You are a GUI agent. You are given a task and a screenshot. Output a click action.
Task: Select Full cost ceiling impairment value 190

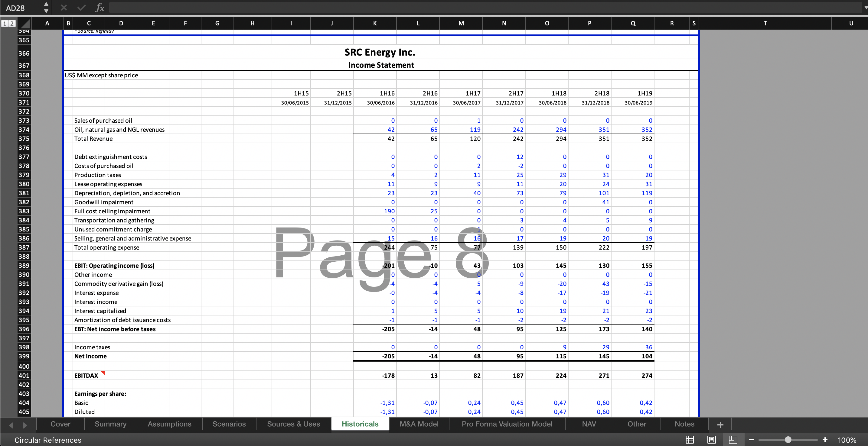(x=375, y=211)
